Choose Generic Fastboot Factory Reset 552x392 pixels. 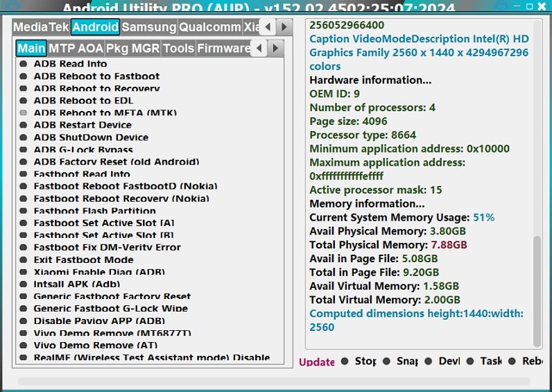(105, 296)
